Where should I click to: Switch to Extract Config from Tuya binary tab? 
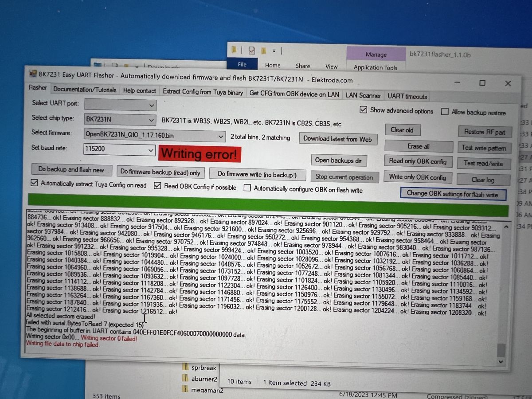[x=203, y=92]
